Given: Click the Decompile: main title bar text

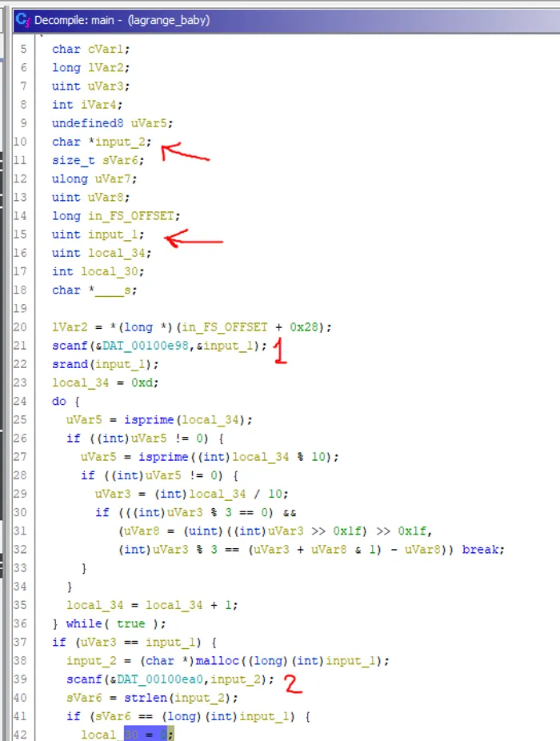Looking at the screenshot, I should [x=122, y=20].
